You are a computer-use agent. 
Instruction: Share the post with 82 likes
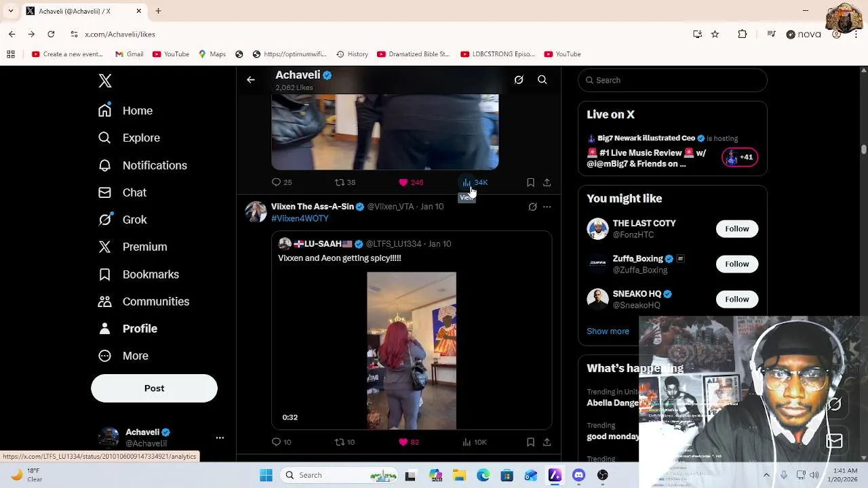[547, 442]
